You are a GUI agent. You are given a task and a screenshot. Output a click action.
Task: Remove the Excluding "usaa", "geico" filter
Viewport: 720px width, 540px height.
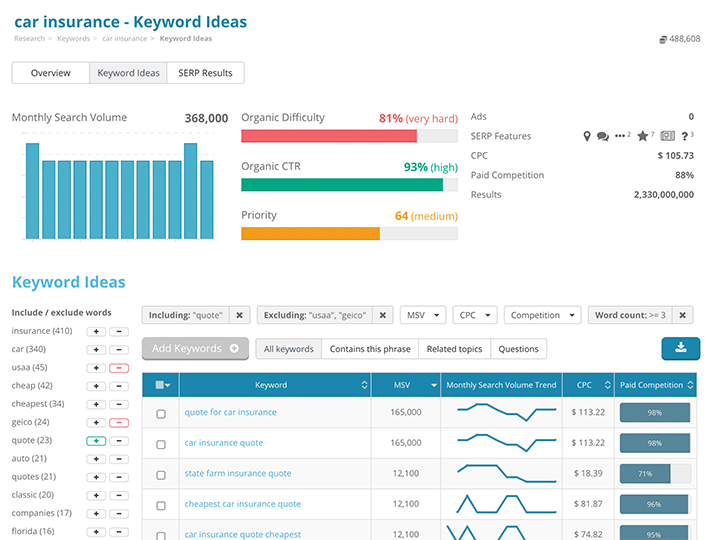click(x=383, y=315)
